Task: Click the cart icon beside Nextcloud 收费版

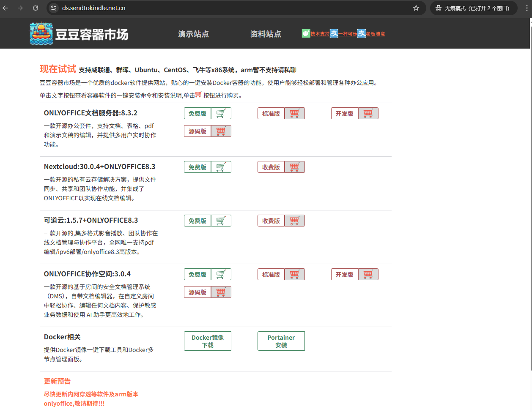Action: pos(294,167)
